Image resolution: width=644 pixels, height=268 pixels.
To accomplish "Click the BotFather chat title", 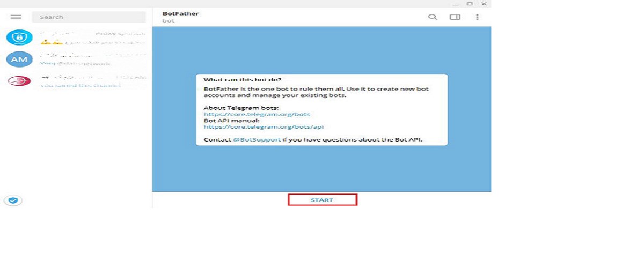I will (x=180, y=13).
